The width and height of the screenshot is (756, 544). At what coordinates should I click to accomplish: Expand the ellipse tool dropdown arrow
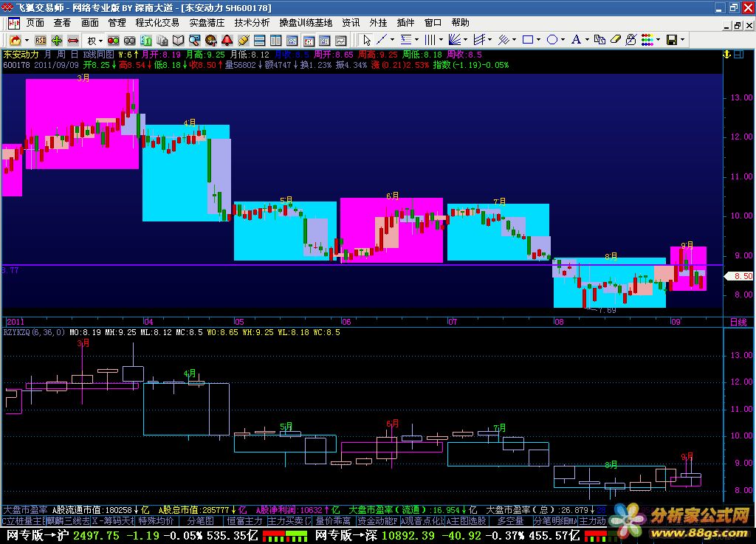[563, 40]
